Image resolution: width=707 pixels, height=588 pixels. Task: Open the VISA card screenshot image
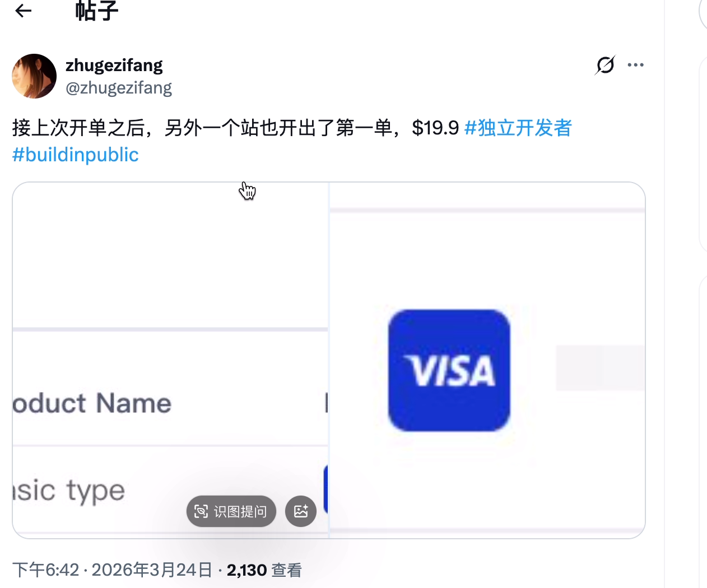click(487, 360)
